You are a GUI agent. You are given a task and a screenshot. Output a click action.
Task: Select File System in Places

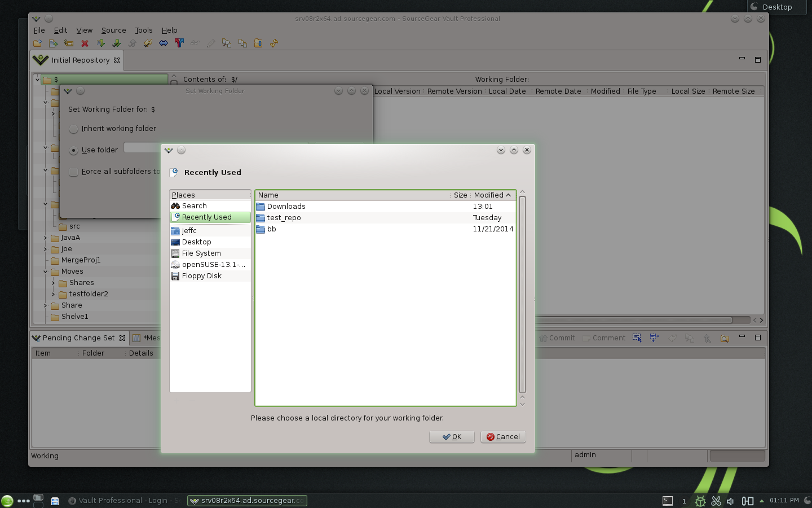[x=210, y=253]
